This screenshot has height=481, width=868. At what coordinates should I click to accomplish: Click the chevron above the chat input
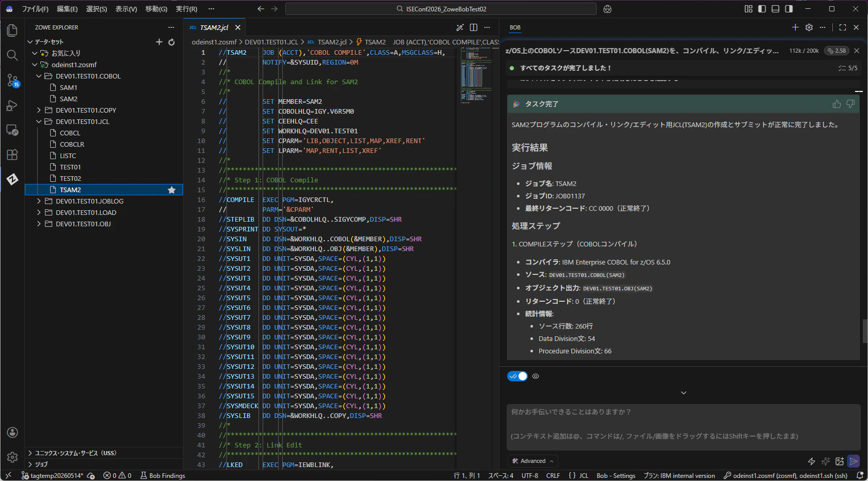point(683,393)
